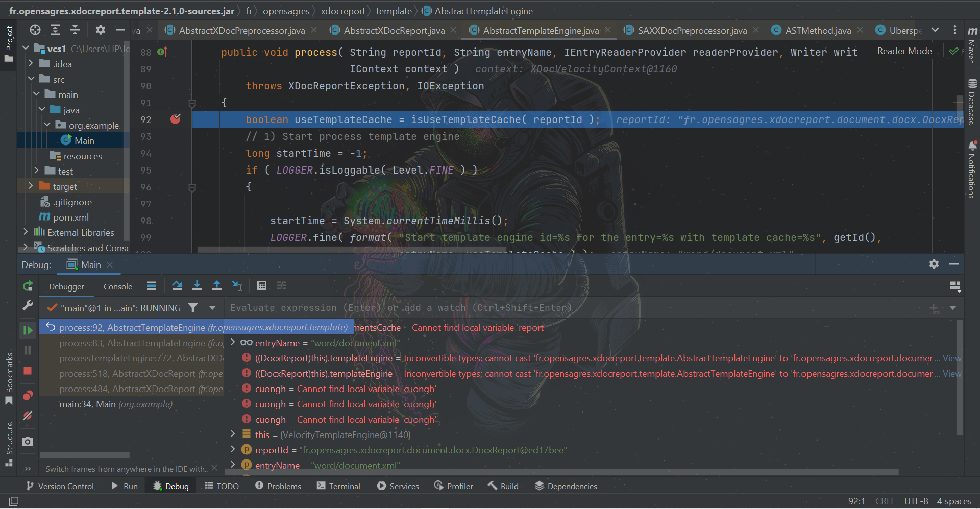This screenshot has height=509, width=980.
Task: Click the variables pane horizontal scrollbar
Action: (x=561, y=472)
